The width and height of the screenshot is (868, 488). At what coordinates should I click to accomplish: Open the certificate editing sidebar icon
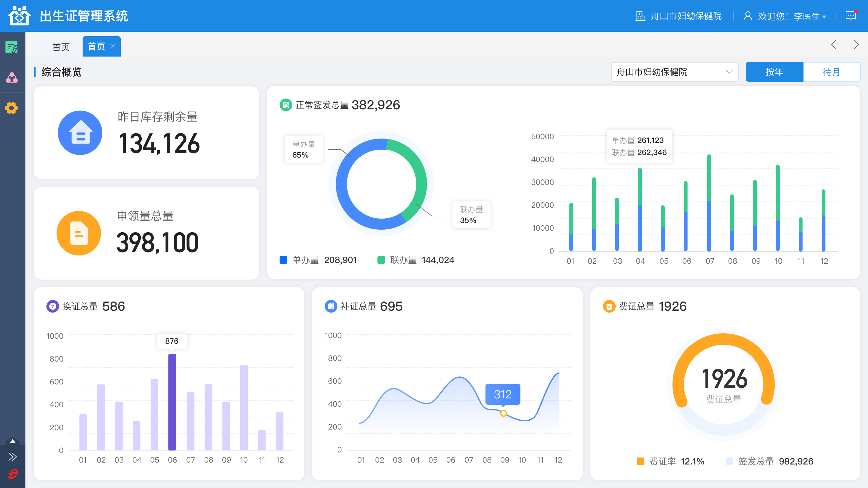12,47
